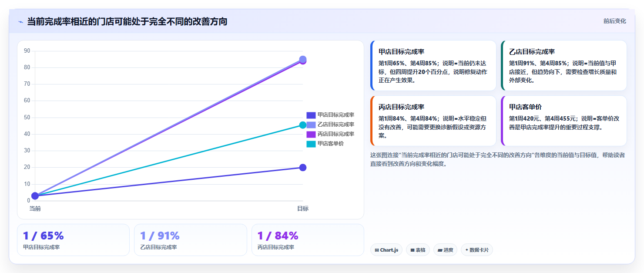The height and width of the screenshot is (273, 644).
Task: Click 丙店目标完成率 label under 84% stat
Action: (276, 247)
